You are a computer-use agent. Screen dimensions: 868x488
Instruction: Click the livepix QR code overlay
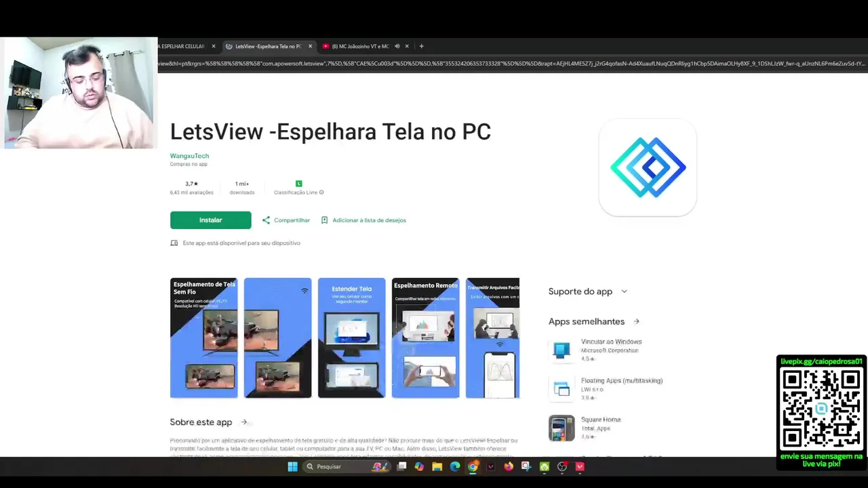pos(821,409)
